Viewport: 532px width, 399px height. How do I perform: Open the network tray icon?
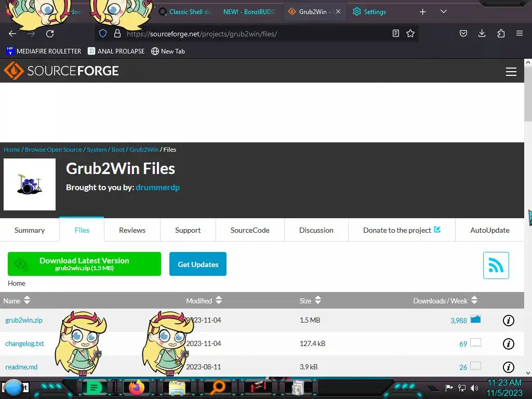tap(461, 388)
